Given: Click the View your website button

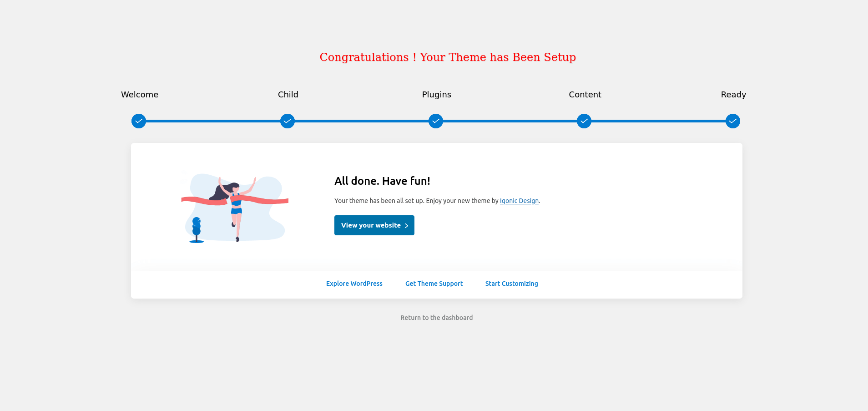Looking at the screenshot, I should click(x=374, y=225).
